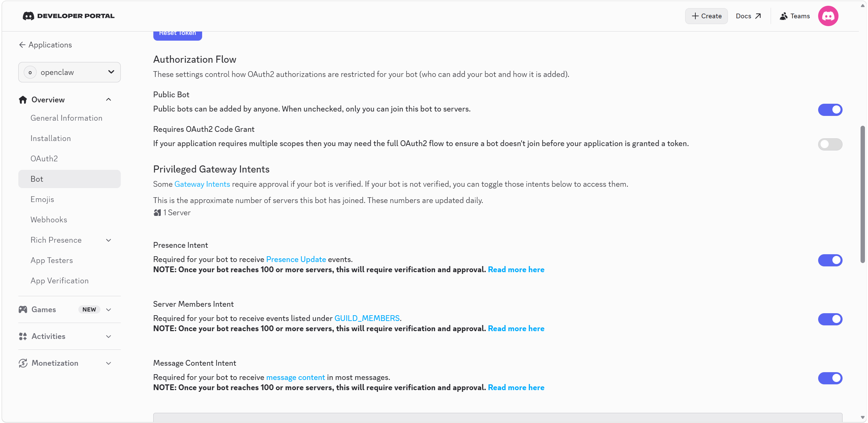Viewport: 868px width, 423px height.
Task: Open the openclaw application dropdown
Action: pos(70,72)
